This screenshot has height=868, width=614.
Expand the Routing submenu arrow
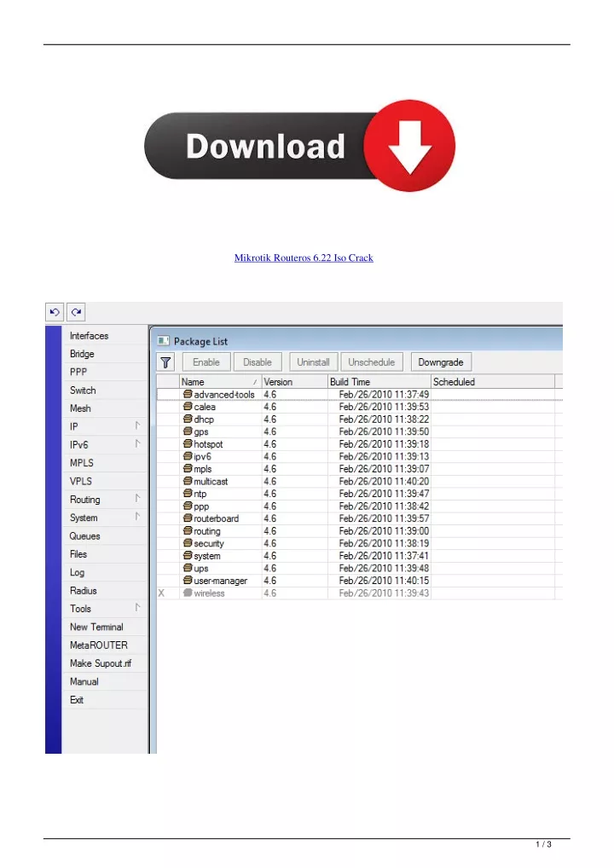137,499
